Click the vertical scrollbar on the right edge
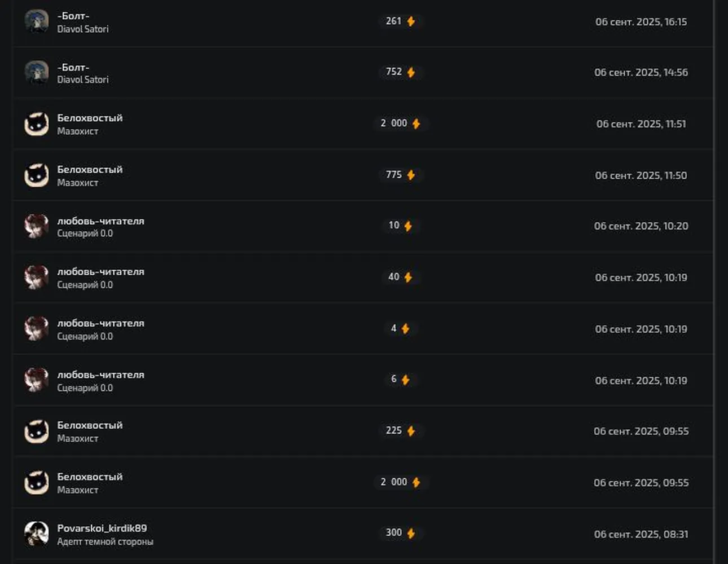Image resolution: width=728 pixels, height=564 pixels. [x=714, y=282]
